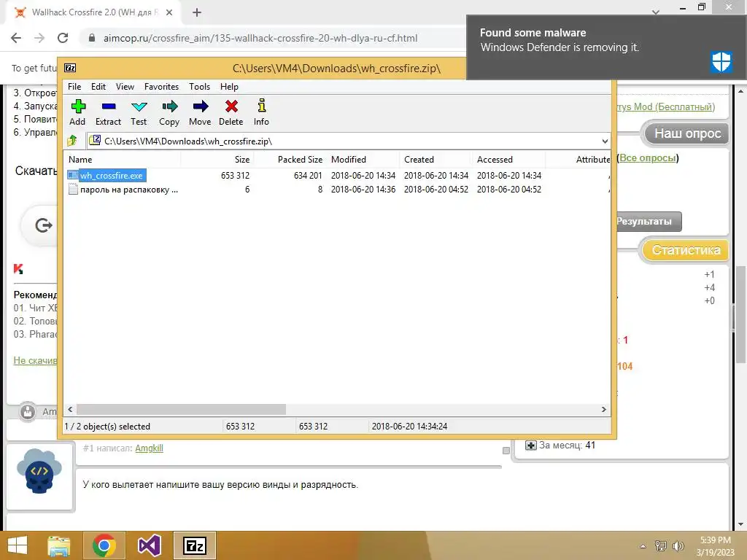Image resolution: width=747 pixels, height=560 pixels.
Task: Open the Edit menu
Action: (x=98, y=87)
